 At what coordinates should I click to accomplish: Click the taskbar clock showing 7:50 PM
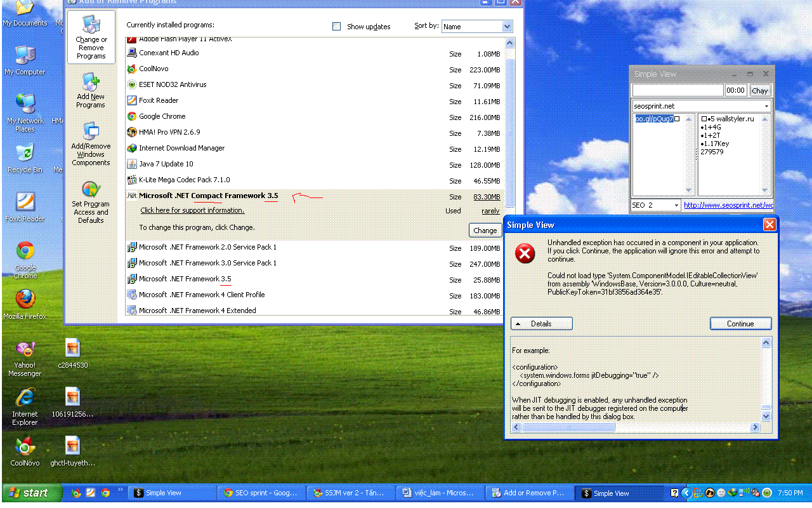(x=790, y=493)
